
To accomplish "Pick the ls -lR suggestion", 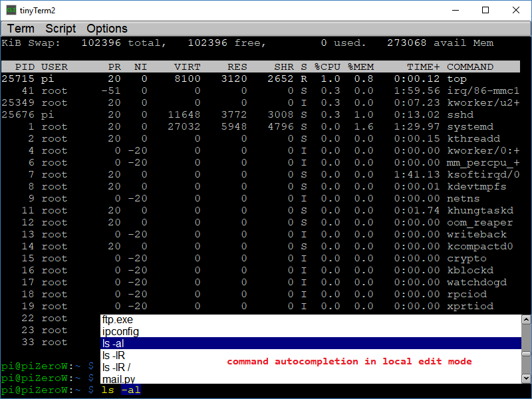I will pyautogui.click(x=311, y=355).
